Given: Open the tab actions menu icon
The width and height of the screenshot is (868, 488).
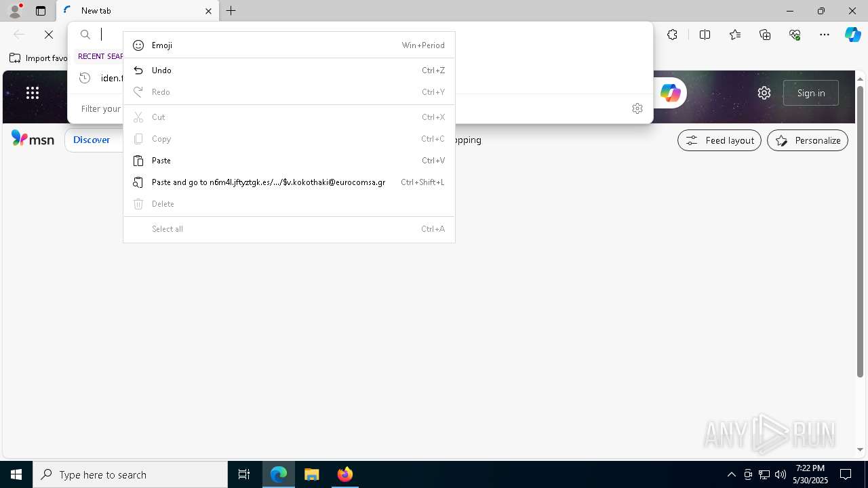Looking at the screenshot, I should click(41, 11).
